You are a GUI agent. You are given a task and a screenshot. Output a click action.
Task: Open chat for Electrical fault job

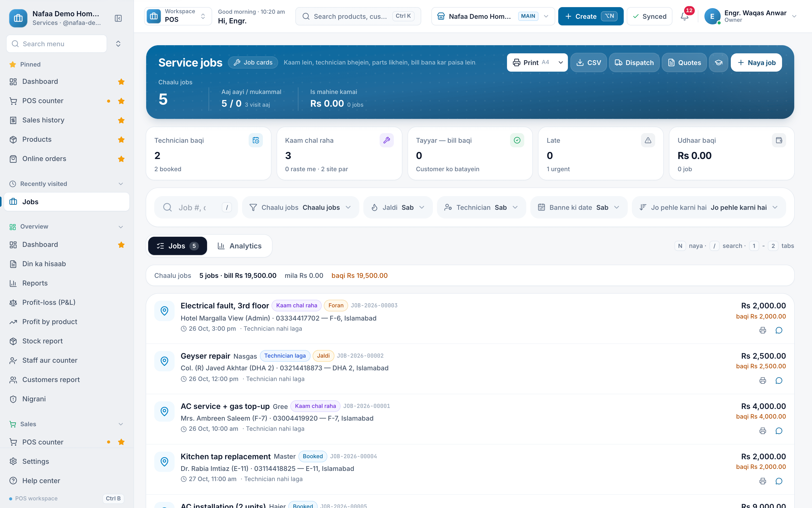pos(779,330)
